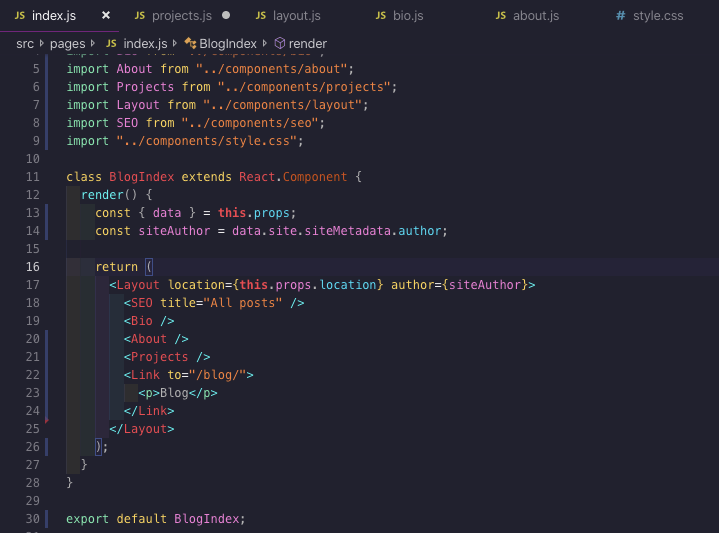Image resolution: width=719 pixels, height=533 pixels.
Task: Click line number 30 in the gutter
Action: point(33,518)
